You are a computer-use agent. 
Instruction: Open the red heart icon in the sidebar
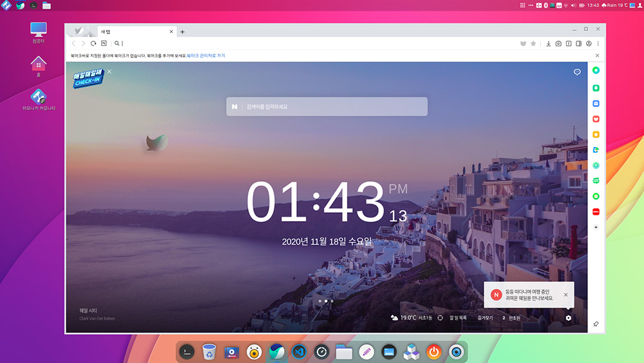(596, 119)
